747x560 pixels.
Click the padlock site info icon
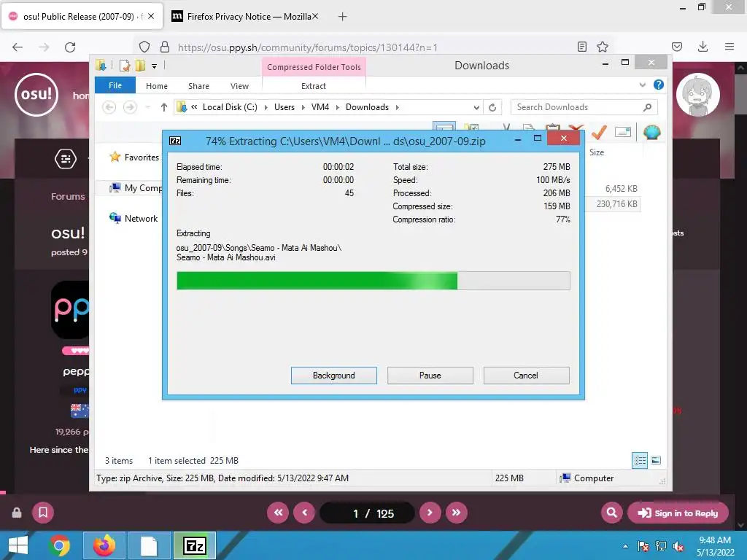point(165,47)
